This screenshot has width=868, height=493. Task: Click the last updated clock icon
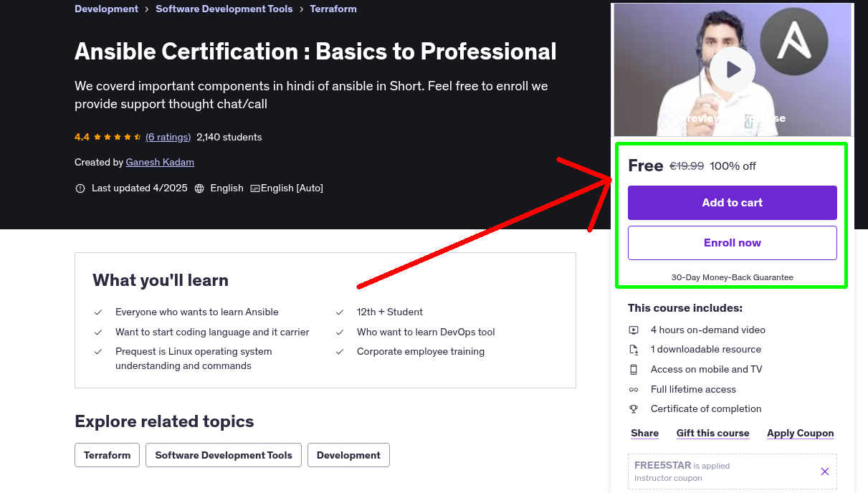click(x=79, y=188)
